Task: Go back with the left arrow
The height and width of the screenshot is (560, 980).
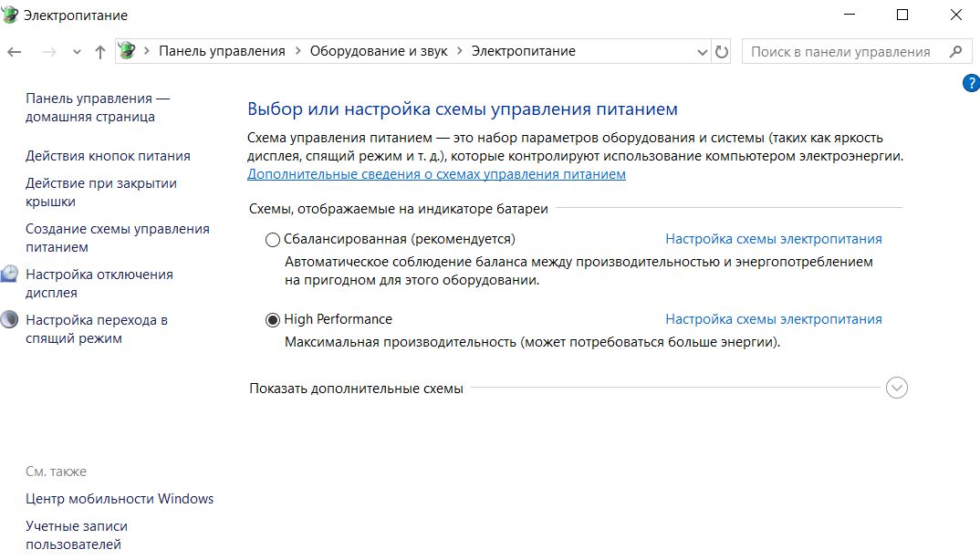Action: [15, 52]
